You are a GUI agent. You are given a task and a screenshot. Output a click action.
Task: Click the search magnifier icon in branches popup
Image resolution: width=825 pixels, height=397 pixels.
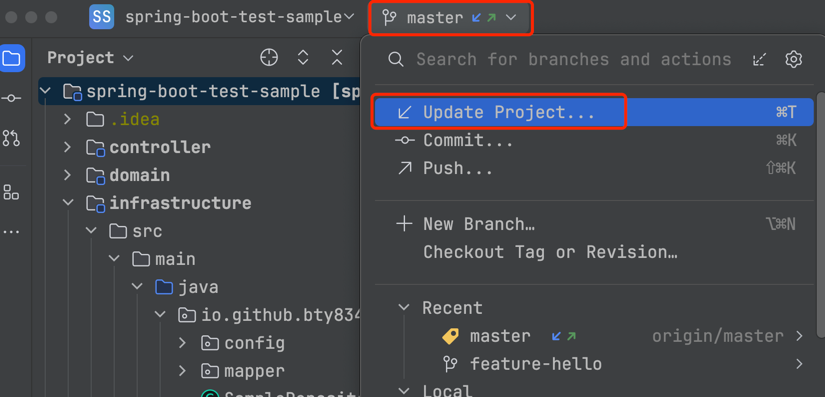pos(396,59)
